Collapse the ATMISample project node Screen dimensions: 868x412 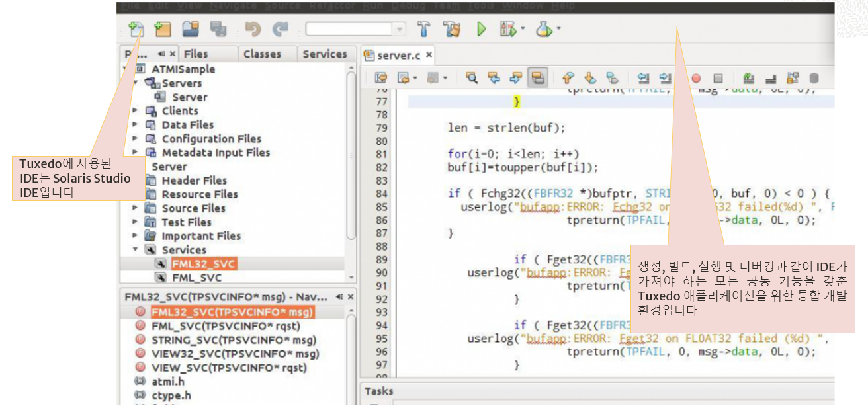(125, 69)
